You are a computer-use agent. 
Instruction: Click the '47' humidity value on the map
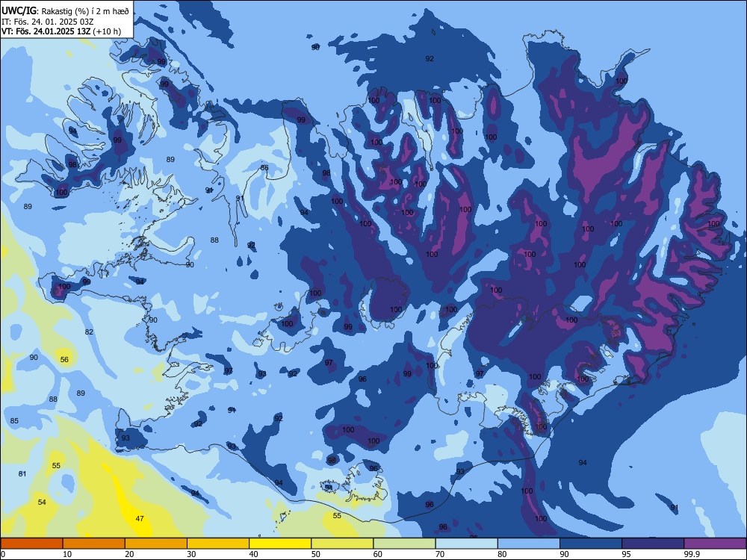point(140,519)
